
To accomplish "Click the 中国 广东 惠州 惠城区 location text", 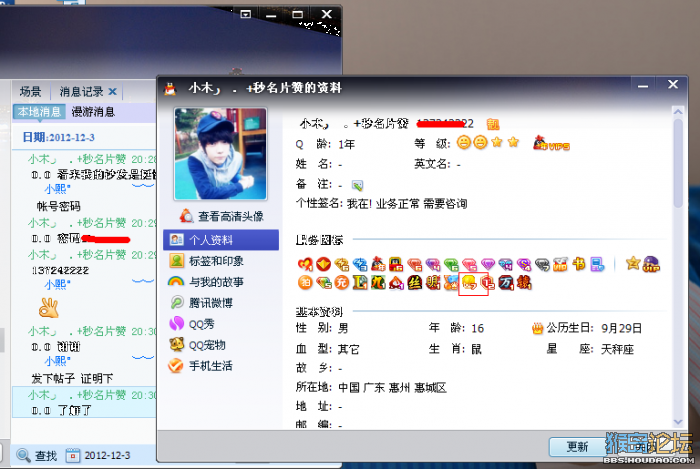I will click(x=392, y=387).
